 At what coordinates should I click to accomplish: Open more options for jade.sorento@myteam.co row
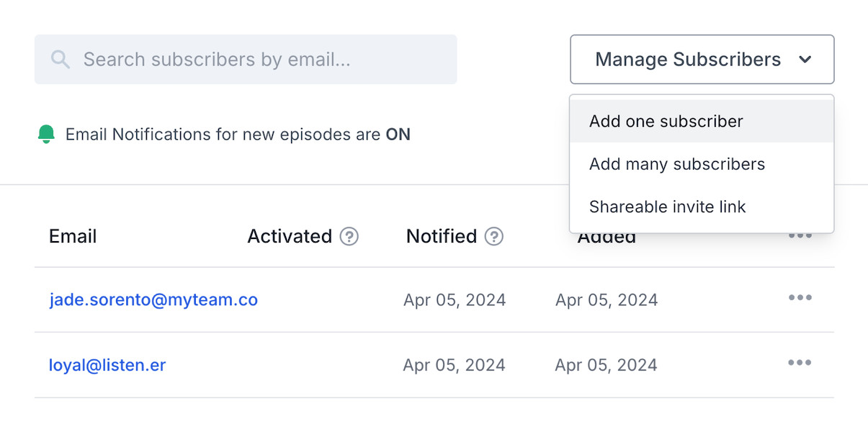[800, 298]
